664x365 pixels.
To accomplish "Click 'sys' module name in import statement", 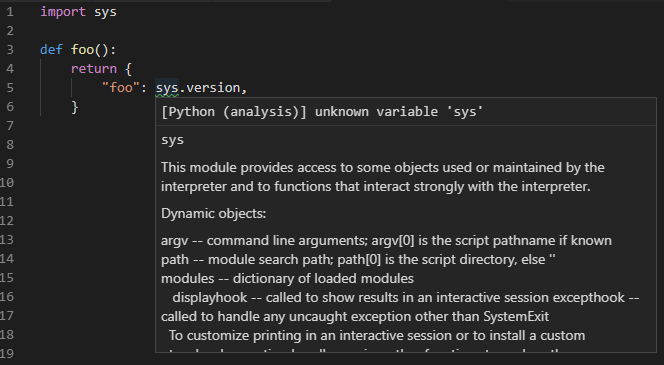I will click(105, 12).
